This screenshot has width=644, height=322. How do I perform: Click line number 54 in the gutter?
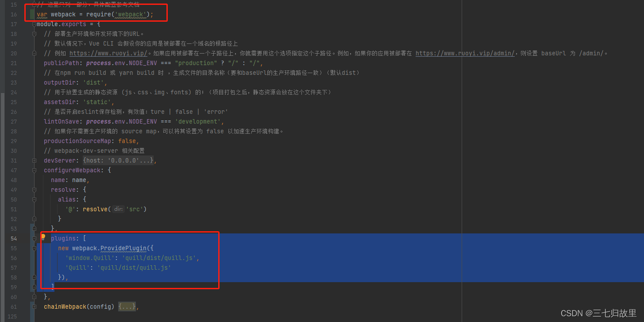tap(13, 238)
